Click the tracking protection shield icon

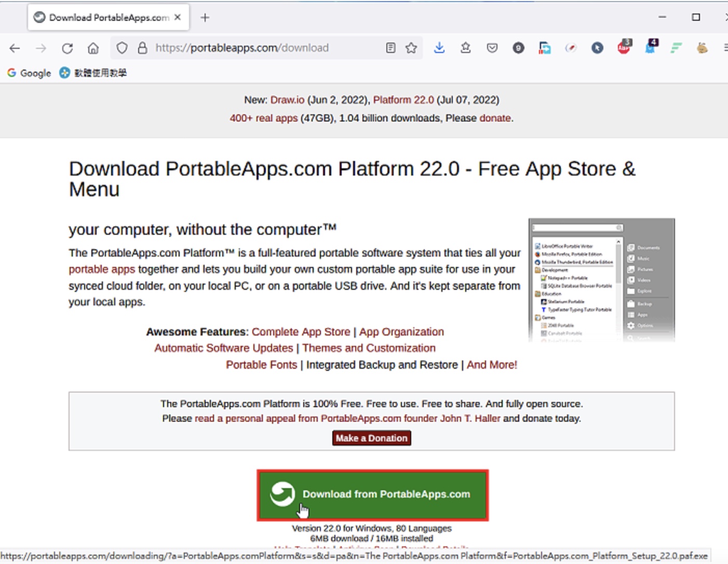click(x=122, y=48)
